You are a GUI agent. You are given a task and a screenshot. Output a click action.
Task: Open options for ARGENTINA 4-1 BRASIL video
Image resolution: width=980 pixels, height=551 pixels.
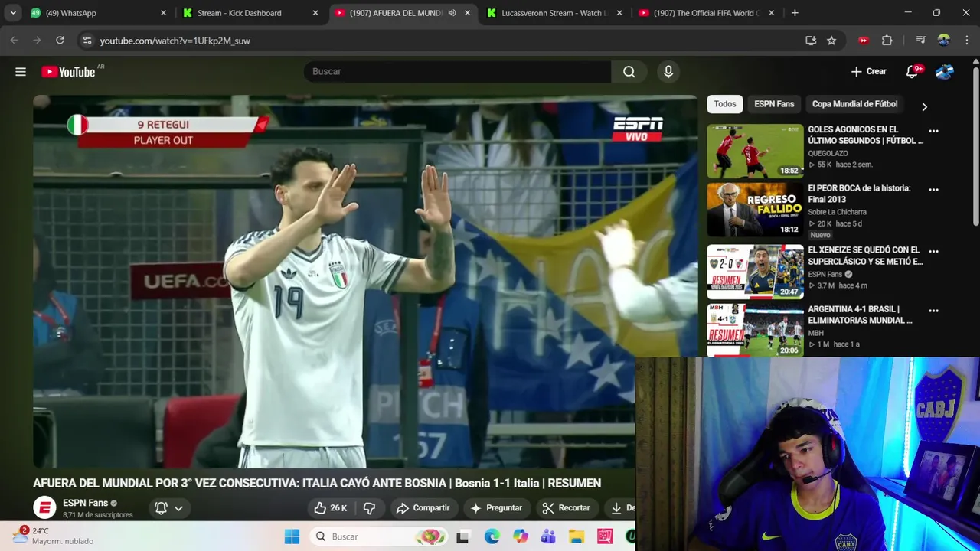click(933, 311)
